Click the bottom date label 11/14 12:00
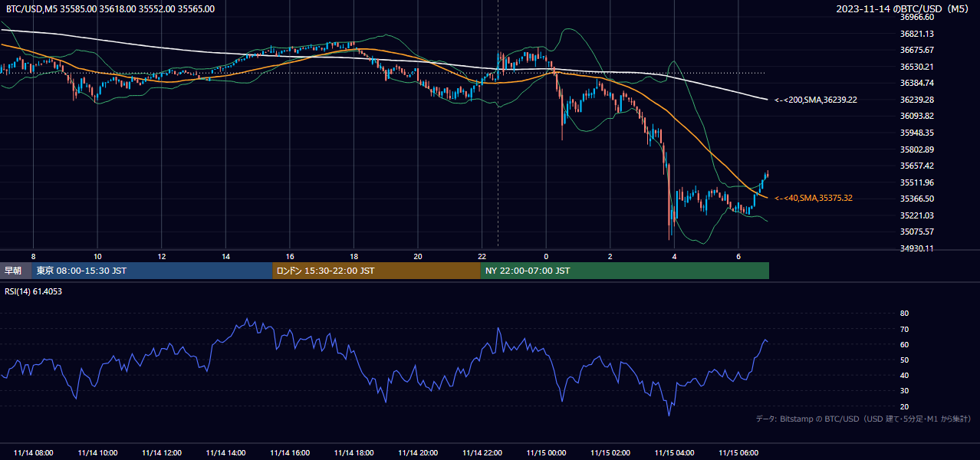Image resolution: width=980 pixels, height=460 pixels. pyautogui.click(x=162, y=453)
